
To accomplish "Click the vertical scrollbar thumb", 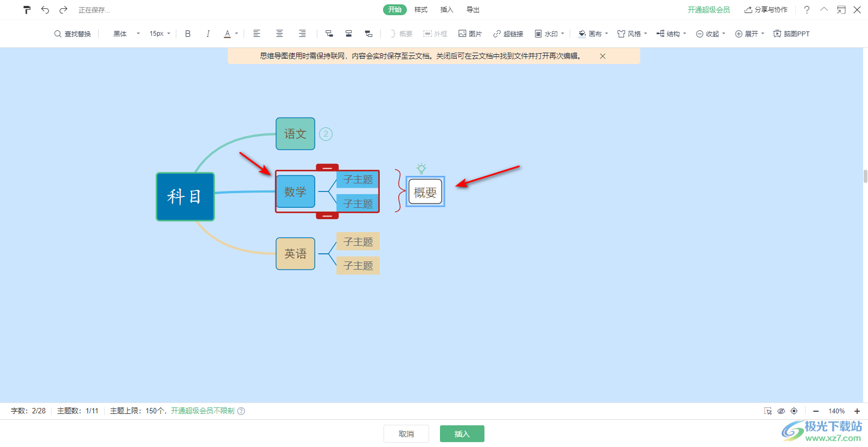I will [x=865, y=176].
